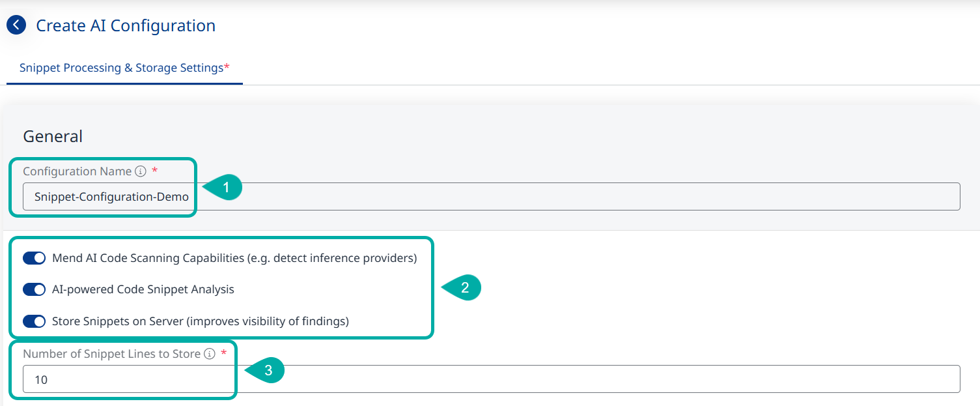This screenshot has height=406, width=980.
Task: Click callout marker number 1
Action: tap(225, 188)
